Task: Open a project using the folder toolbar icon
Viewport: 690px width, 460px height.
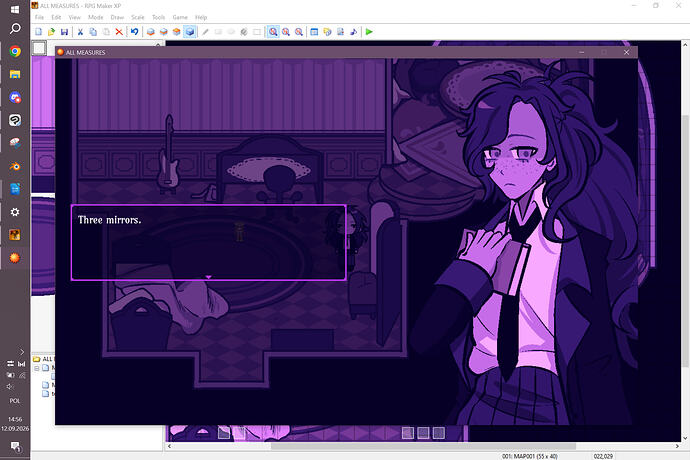Action: [51, 32]
